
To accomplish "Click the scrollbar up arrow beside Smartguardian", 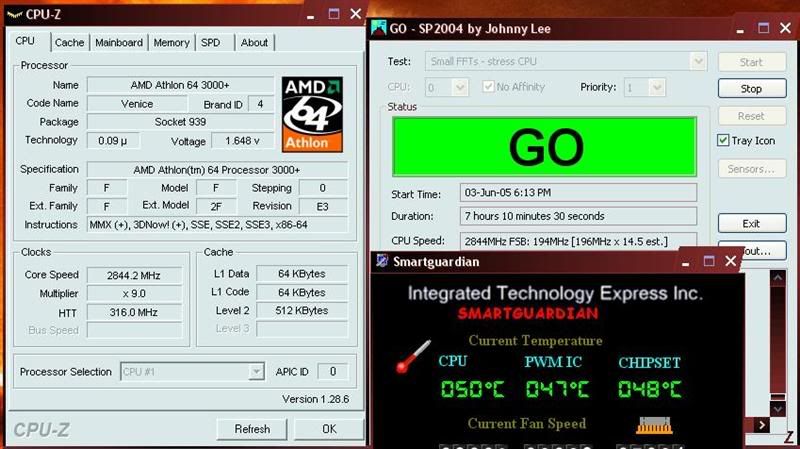I will tap(778, 278).
